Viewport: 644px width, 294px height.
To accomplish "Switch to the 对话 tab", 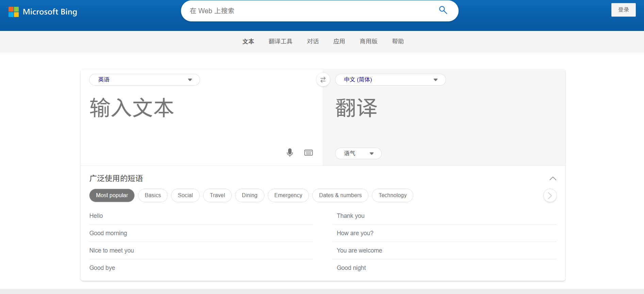I will pyautogui.click(x=313, y=41).
